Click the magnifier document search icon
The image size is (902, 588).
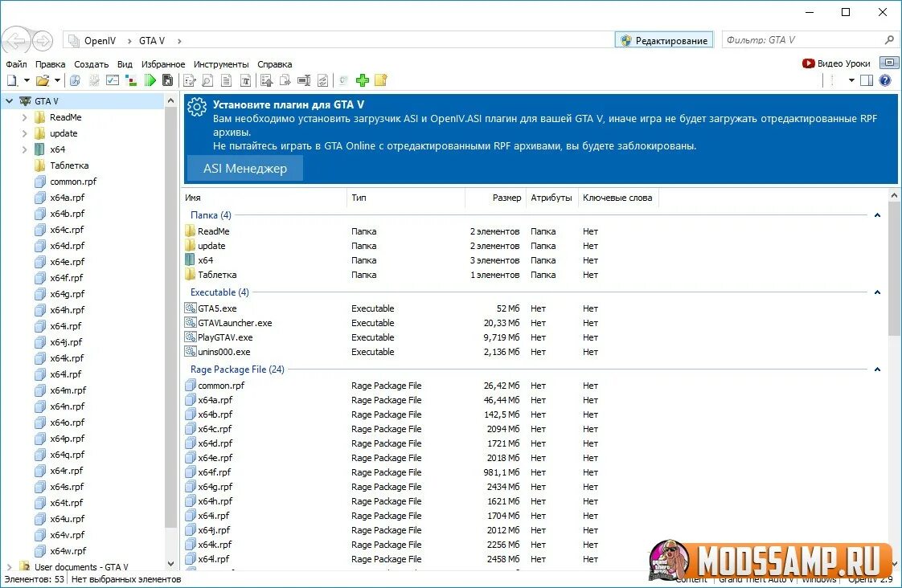(207, 80)
